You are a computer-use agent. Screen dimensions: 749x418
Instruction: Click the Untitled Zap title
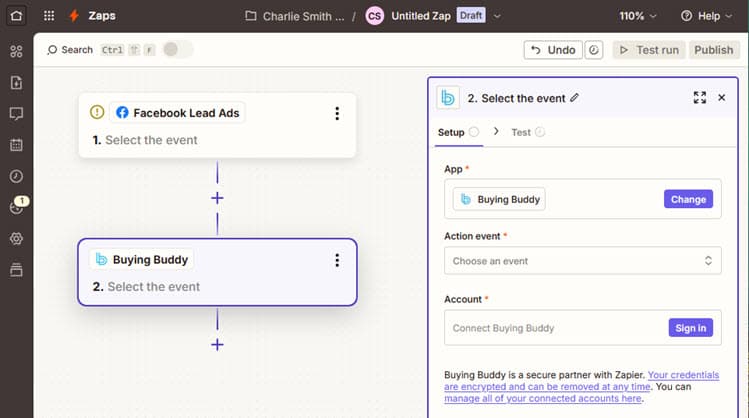[x=421, y=16]
